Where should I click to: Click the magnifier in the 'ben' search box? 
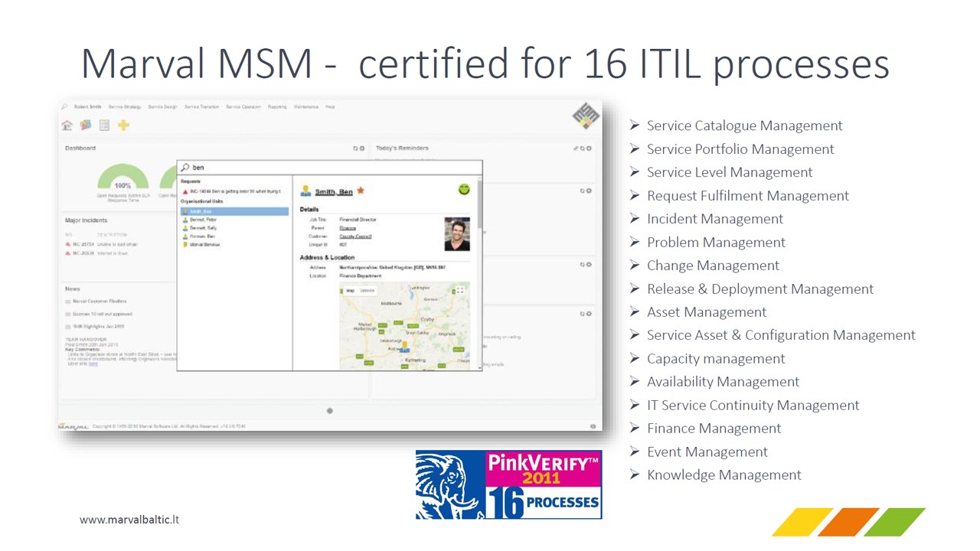pos(185,168)
